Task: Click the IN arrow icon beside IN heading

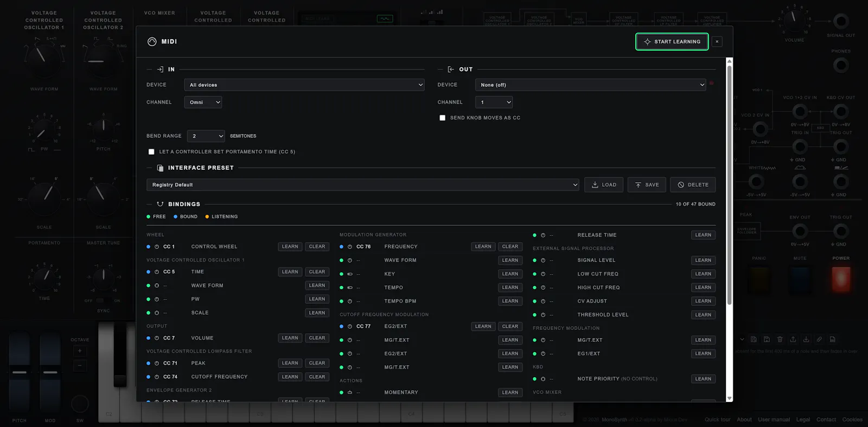Action: [x=160, y=69]
